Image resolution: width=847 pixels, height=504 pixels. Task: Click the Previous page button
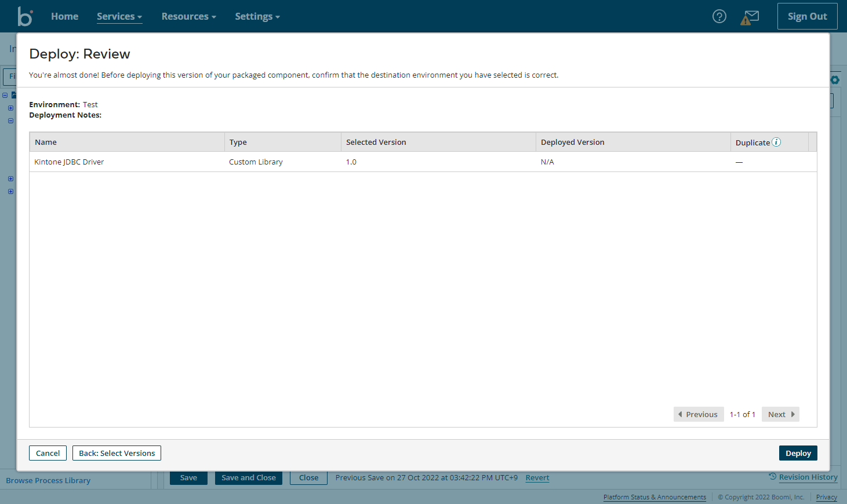[699, 414]
